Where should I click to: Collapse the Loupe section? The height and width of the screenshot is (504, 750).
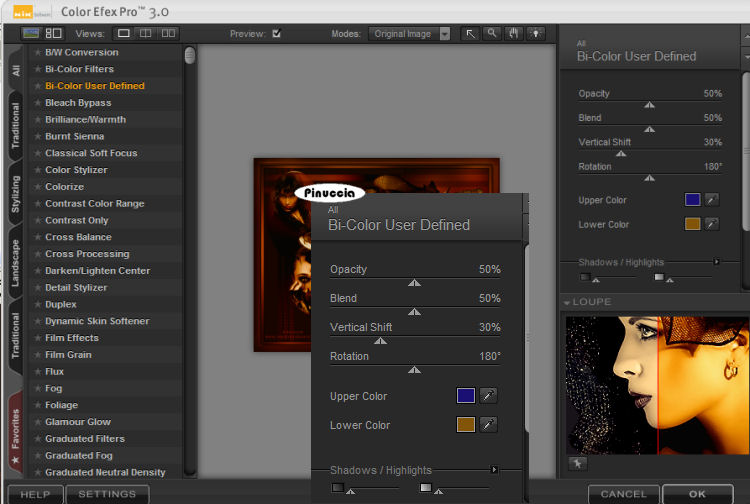[x=567, y=302]
